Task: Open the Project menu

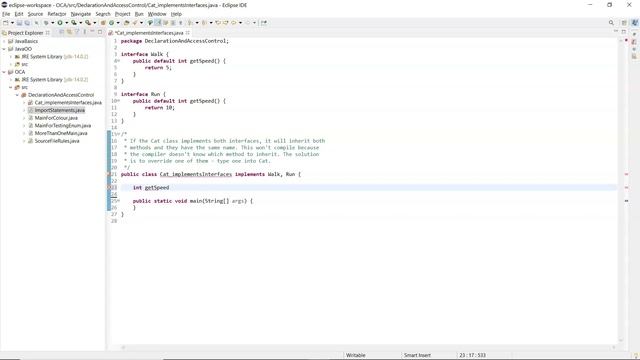Action: click(122, 14)
